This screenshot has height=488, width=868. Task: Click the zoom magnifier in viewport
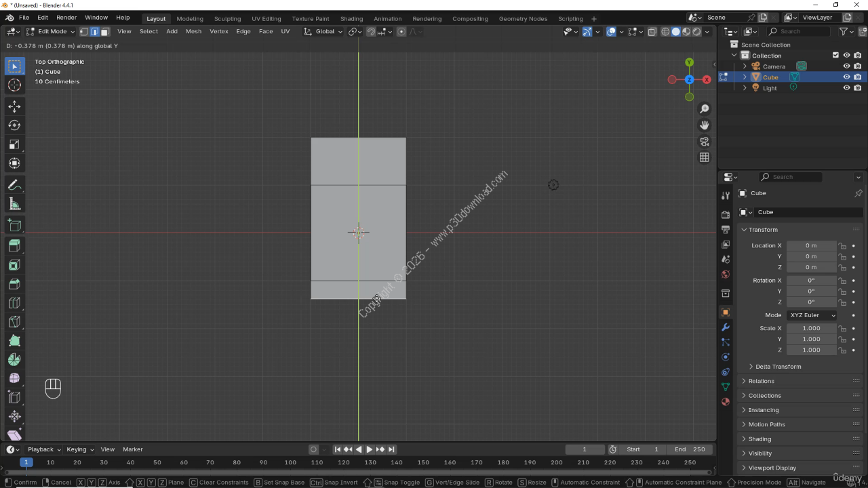pos(705,109)
